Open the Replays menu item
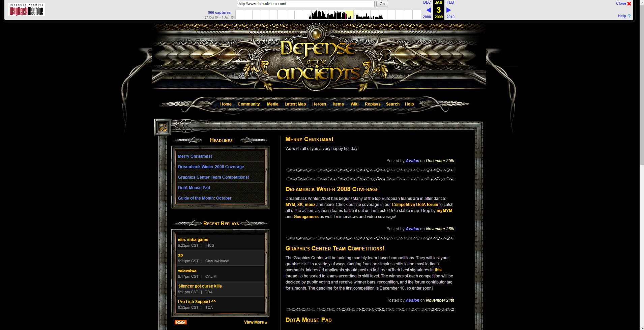The height and width of the screenshot is (330, 644). 373,104
